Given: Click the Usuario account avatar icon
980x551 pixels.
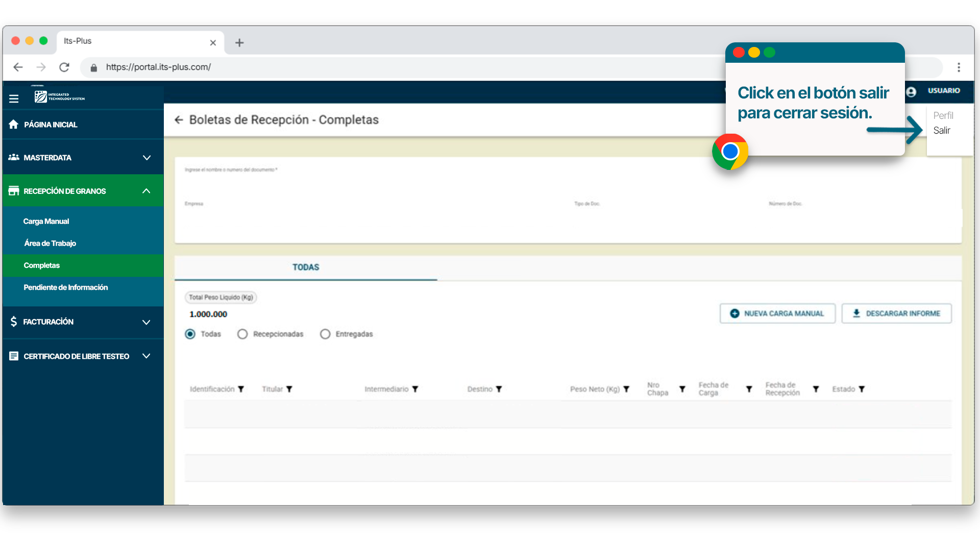Looking at the screenshot, I should pyautogui.click(x=911, y=91).
